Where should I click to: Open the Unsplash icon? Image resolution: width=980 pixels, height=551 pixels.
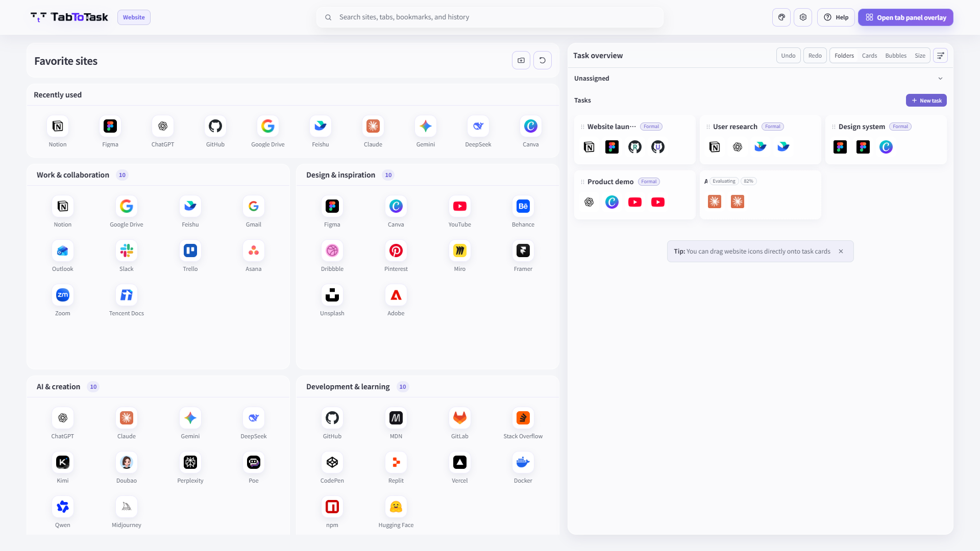click(x=332, y=295)
